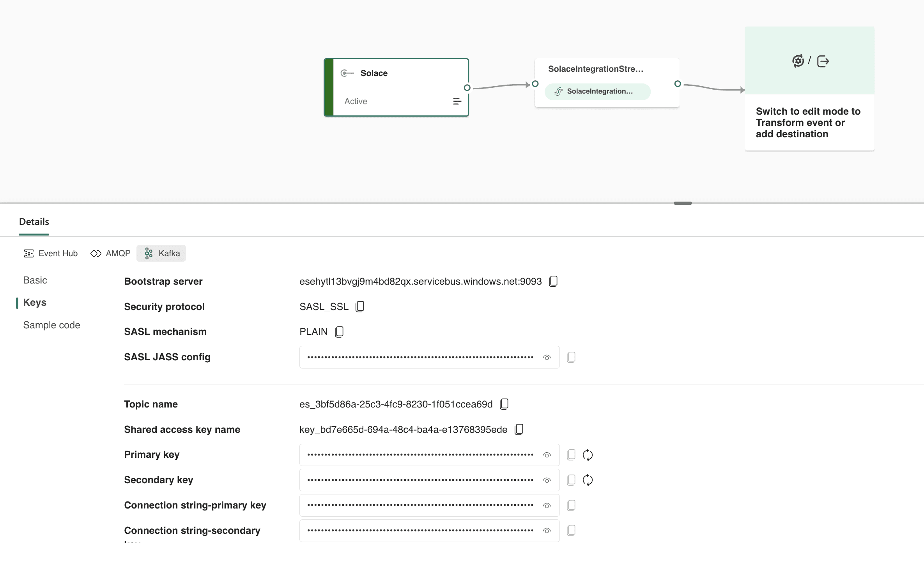Viewport: 924px width, 574px height.
Task: Click the Solace source node icon
Action: (x=347, y=73)
